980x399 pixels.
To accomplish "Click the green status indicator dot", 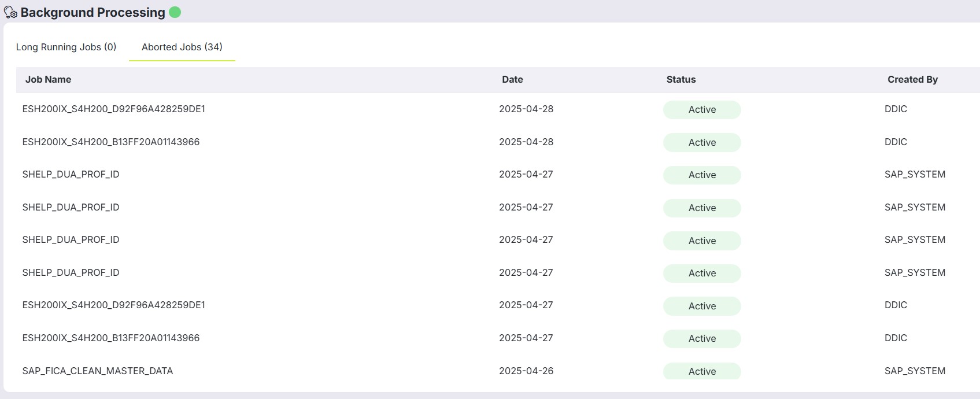I will [175, 12].
